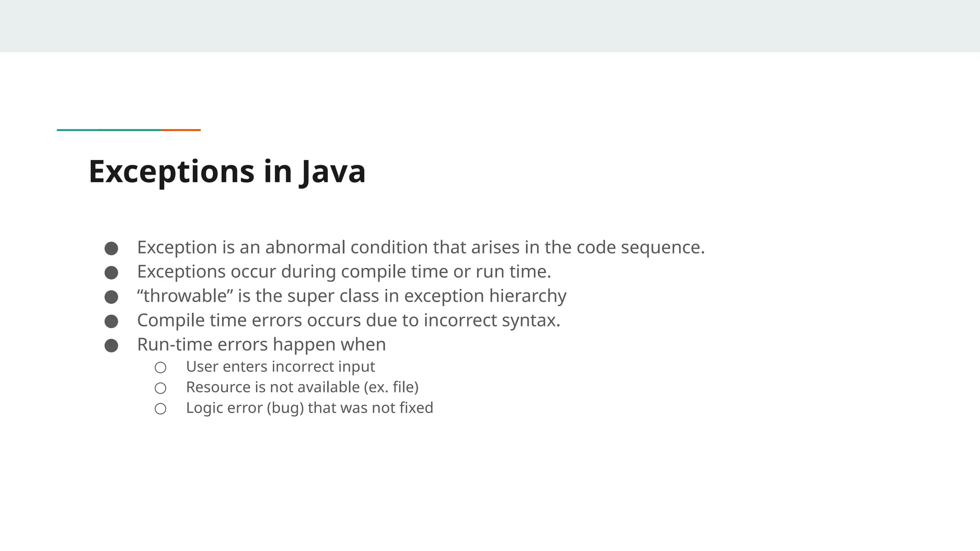980x551 pixels.
Task: Click the hollow bullet before 'Logic error (bug)'
Action: click(160, 408)
